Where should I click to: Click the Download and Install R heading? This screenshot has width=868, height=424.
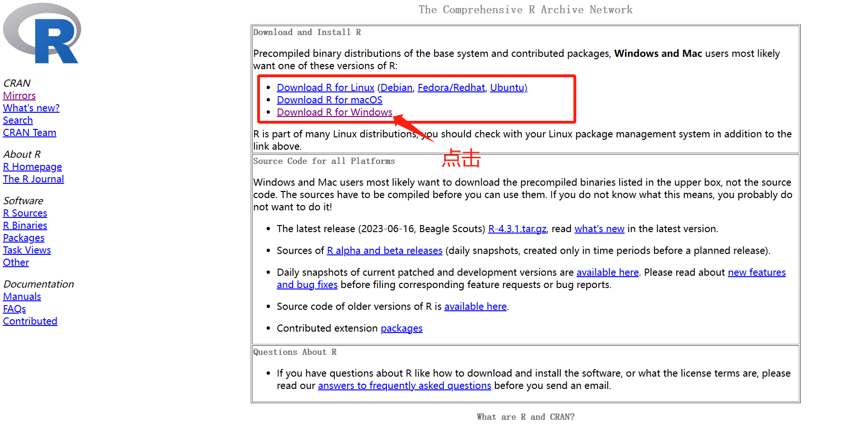(x=307, y=32)
